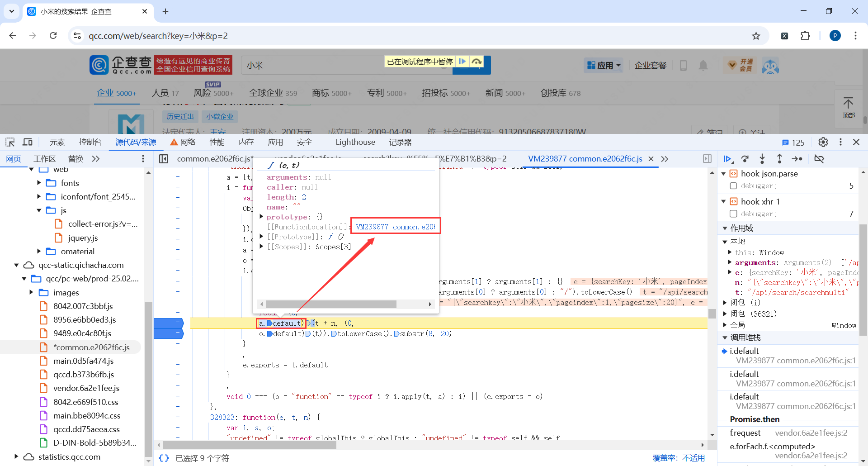This screenshot has width=868, height=466.
Task: Open the VM239877 common.e2062f6c FunctionLocation link
Action: tap(396, 227)
